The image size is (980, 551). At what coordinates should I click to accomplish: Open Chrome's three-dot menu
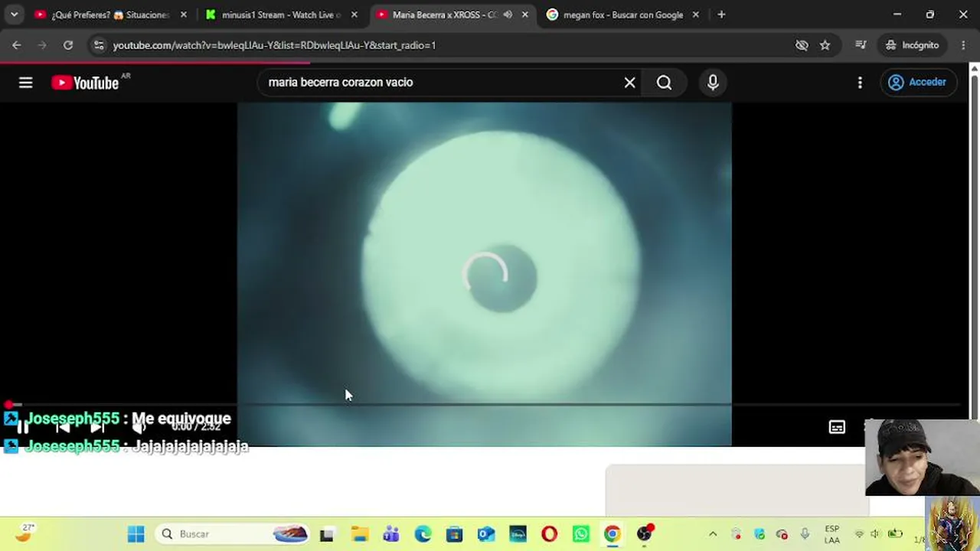click(x=963, y=45)
